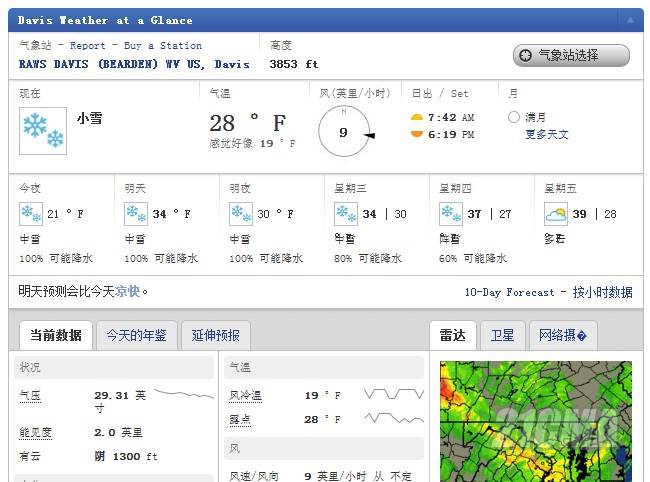Switch to the 延伸预报 tab
This screenshot has width=650, height=482.
215,336
